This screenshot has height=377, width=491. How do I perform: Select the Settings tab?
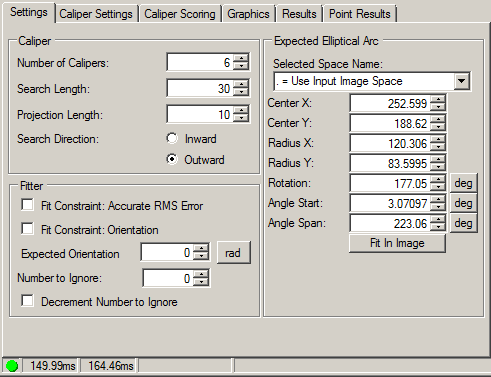[x=29, y=12]
